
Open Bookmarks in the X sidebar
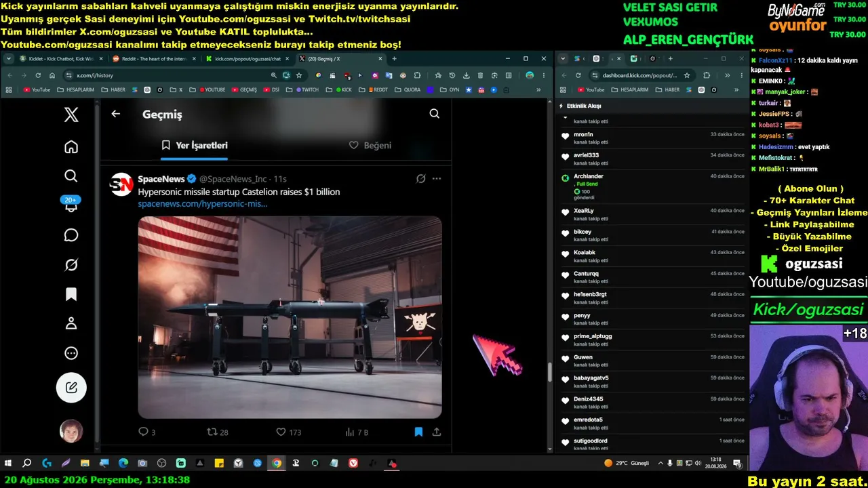coord(71,294)
